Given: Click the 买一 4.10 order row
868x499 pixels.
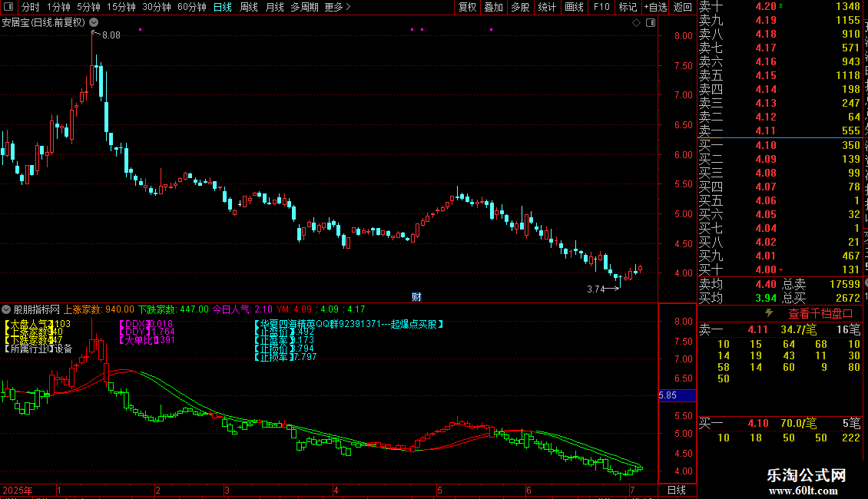Looking at the screenshot, I should coord(780,145).
